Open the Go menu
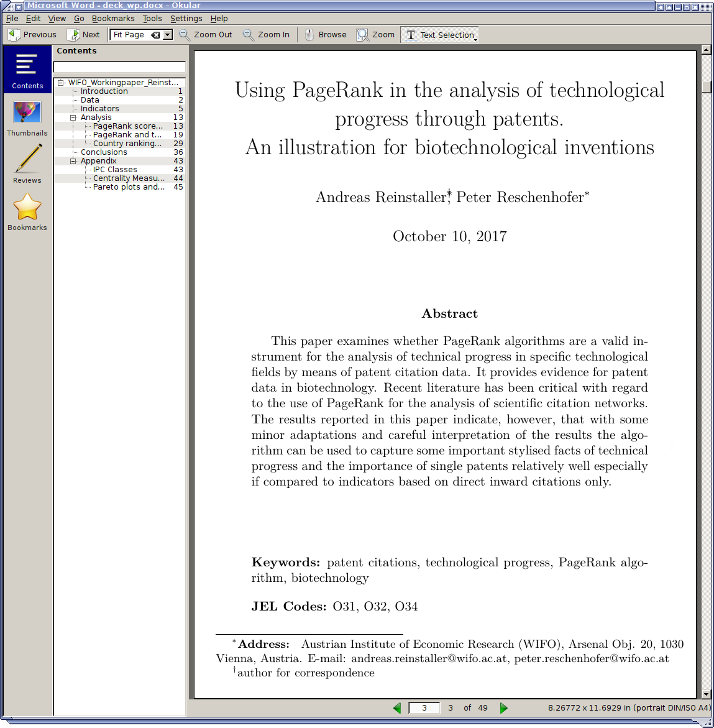 [79, 19]
